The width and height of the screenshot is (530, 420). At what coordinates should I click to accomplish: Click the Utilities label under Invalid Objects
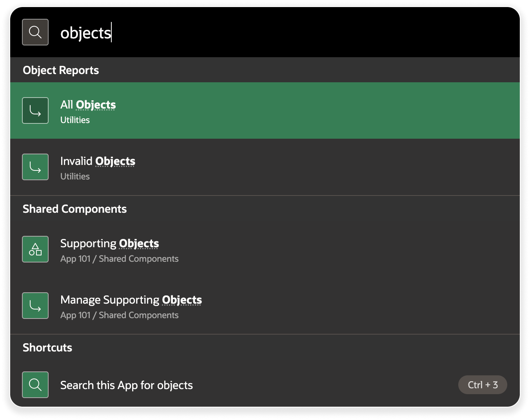tap(75, 177)
